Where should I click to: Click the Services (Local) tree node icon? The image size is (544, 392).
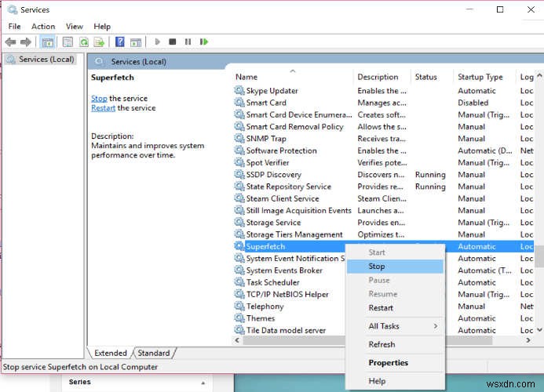point(11,60)
